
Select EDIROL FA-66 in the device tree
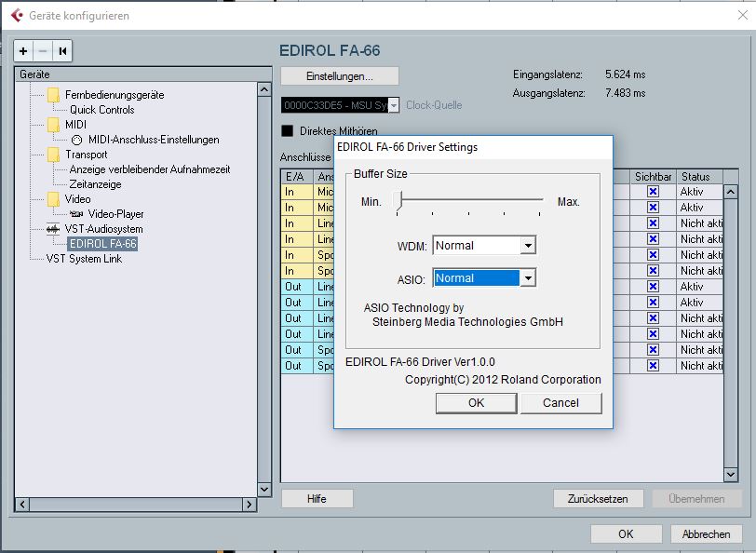point(102,244)
